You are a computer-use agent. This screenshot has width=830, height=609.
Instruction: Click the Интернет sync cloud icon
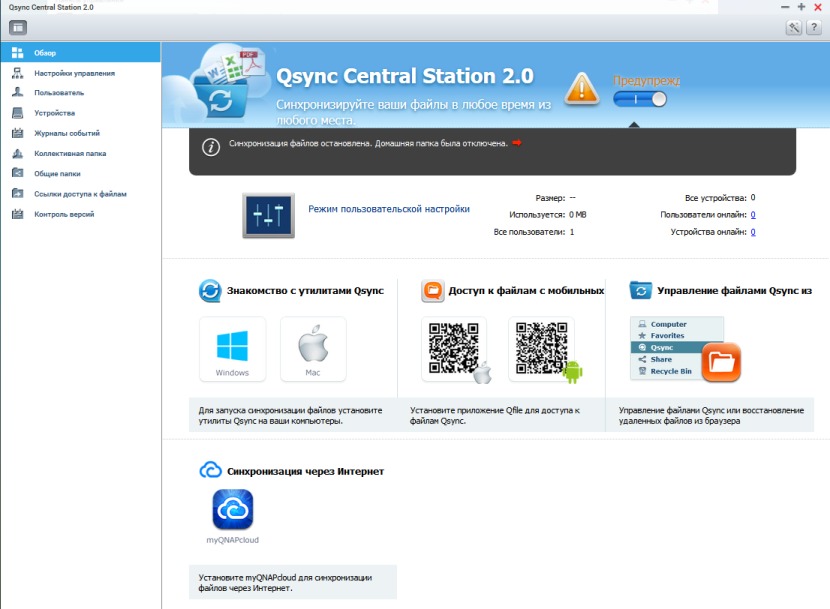coord(210,470)
